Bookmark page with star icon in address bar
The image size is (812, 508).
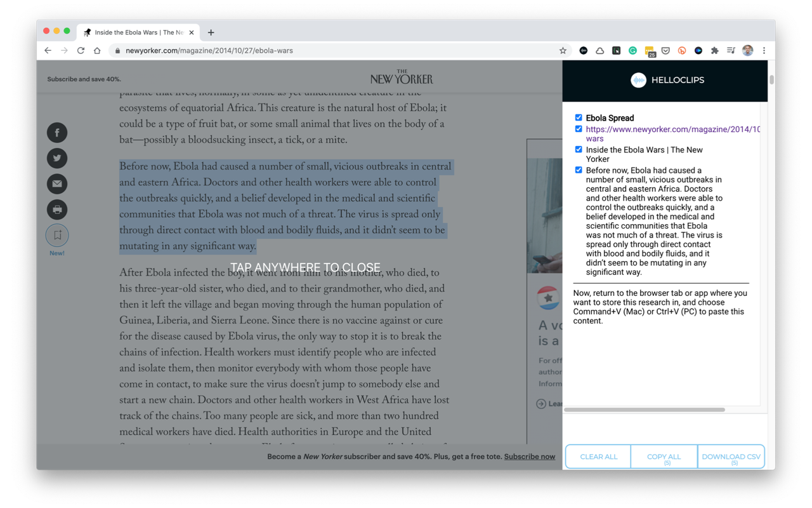563,51
